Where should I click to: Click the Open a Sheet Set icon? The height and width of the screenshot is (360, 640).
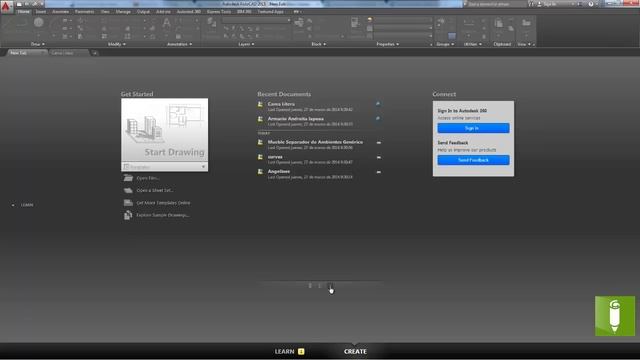128,190
